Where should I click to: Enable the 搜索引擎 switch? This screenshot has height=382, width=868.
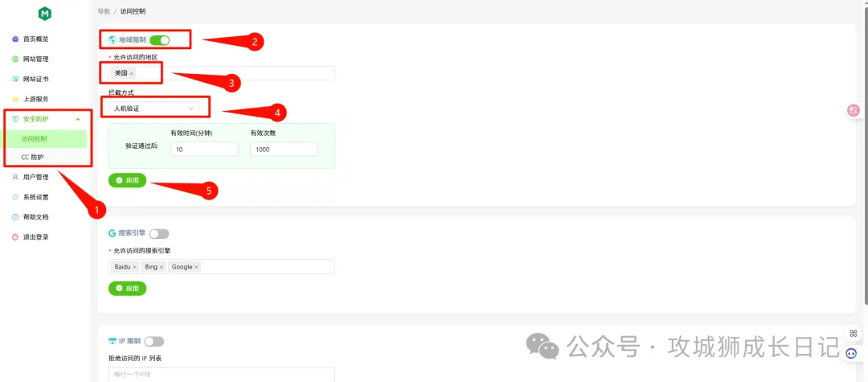[x=159, y=234]
